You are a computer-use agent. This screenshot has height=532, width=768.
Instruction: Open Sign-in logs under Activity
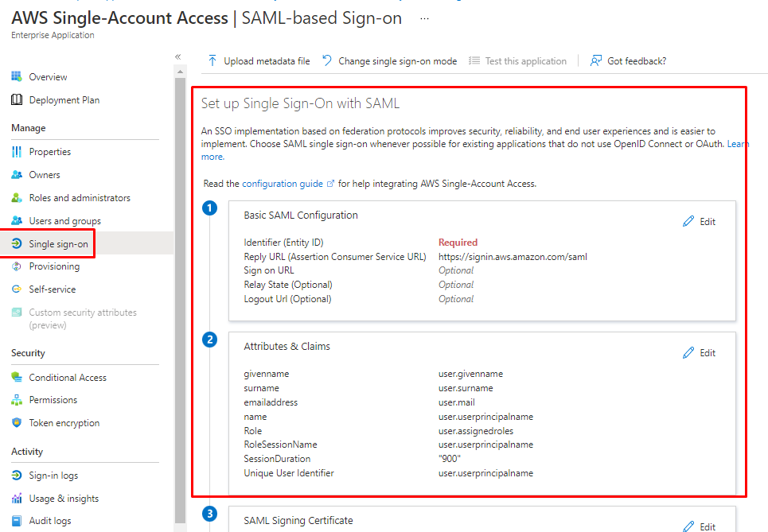click(x=53, y=476)
